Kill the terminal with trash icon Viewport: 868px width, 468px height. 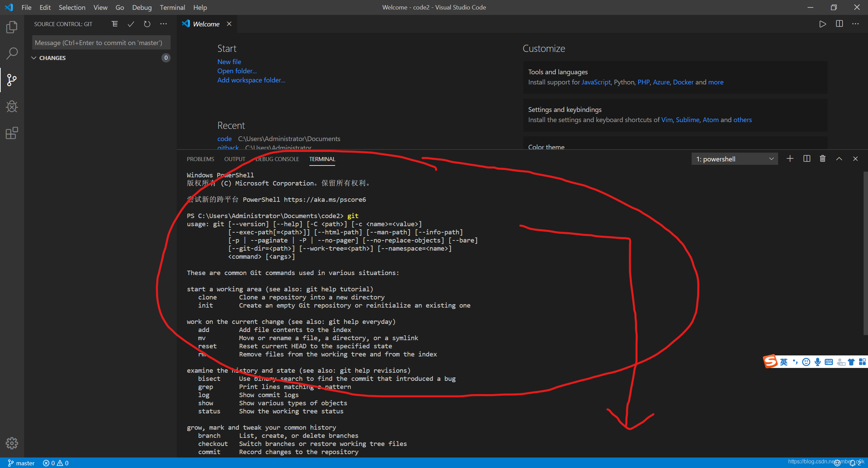pos(823,159)
